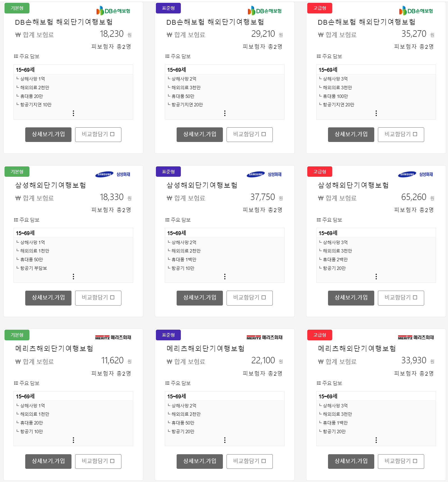Screen dimensions: 448x482
Task: Open 상세보기.가입 for 메리츠 기본형 11,620원
Action: pos(48,461)
